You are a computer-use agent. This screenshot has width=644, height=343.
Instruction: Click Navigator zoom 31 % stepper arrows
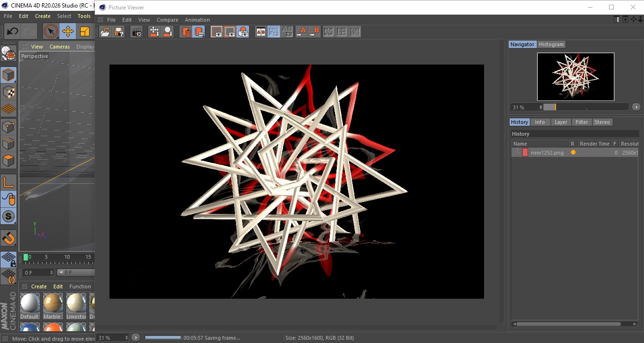click(541, 107)
